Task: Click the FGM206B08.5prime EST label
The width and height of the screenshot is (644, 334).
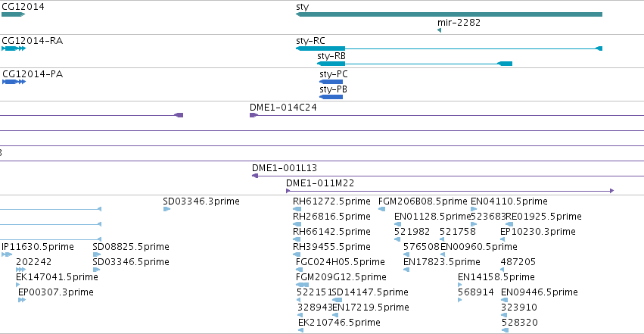Action: click(x=422, y=201)
